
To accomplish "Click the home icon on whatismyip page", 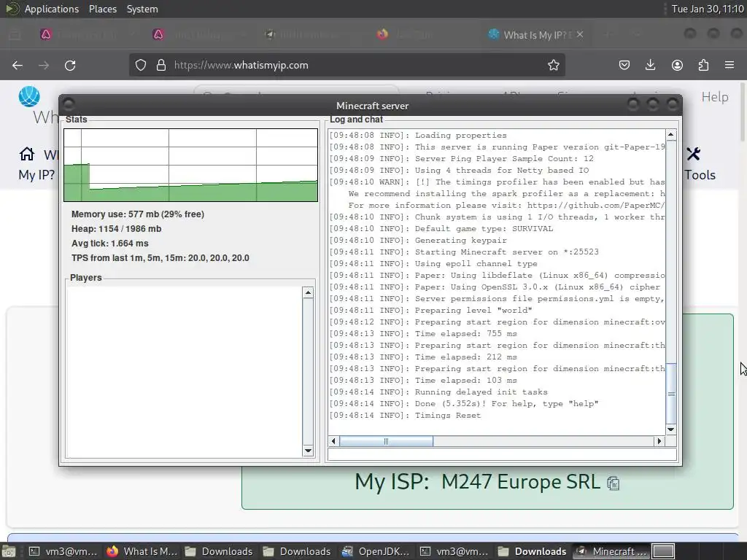I will pos(27,154).
